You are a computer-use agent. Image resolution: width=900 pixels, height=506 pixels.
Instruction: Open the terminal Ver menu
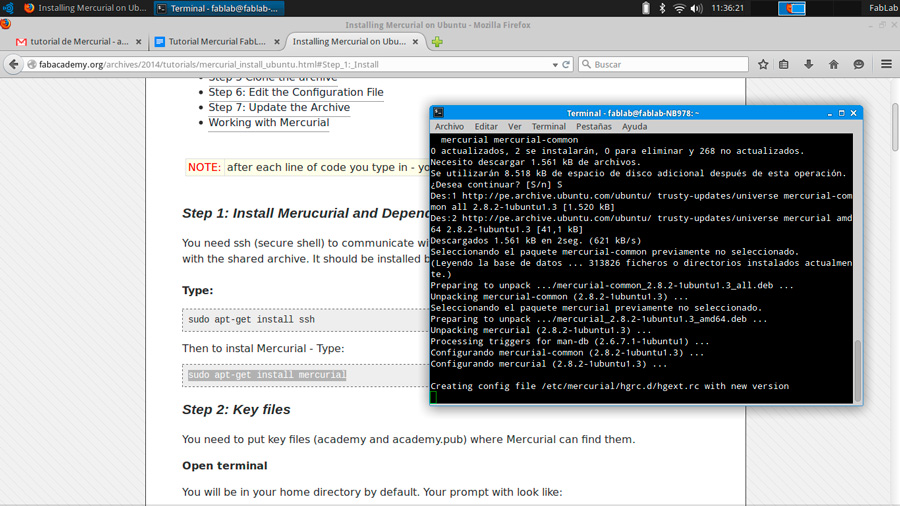click(x=515, y=126)
